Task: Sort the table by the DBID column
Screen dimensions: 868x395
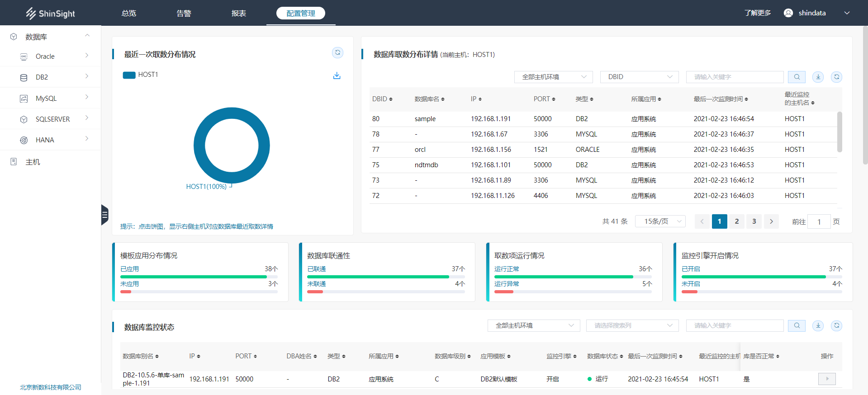Action: click(x=382, y=99)
